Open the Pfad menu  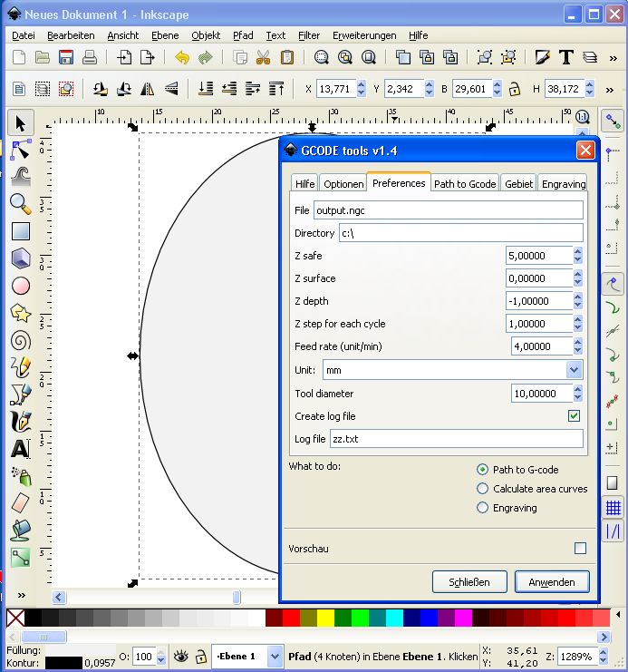point(243,35)
